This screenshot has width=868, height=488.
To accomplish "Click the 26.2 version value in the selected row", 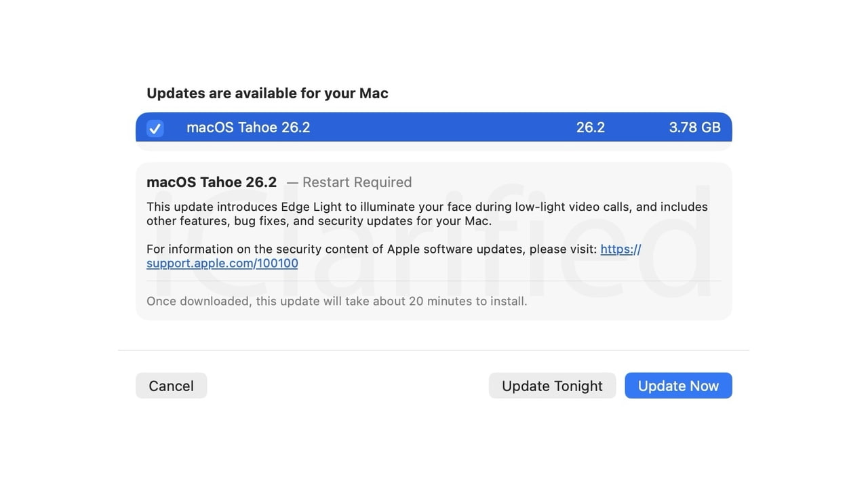I will pyautogui.click(x=590, y=127).
